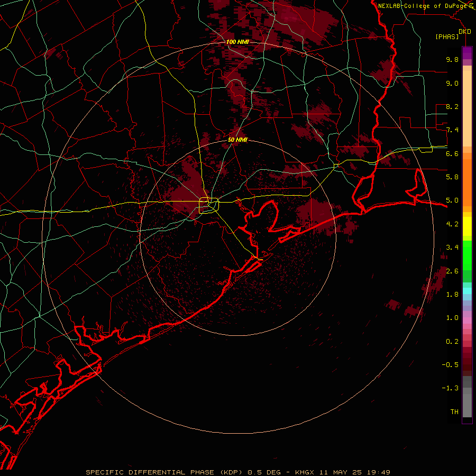The image size is (476, 476).
Task: Click the 5.8 scale value
Action: (x=452, y=177)
